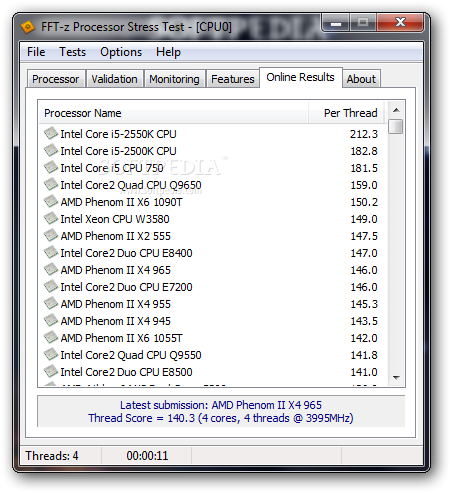Select AMD Phenom II X4 965 list row

(213, 270)
